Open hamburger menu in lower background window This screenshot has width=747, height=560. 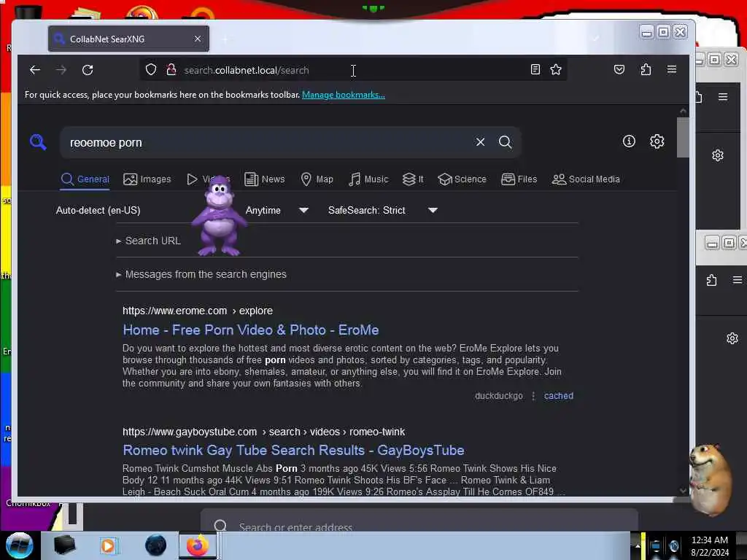point(738,280)
